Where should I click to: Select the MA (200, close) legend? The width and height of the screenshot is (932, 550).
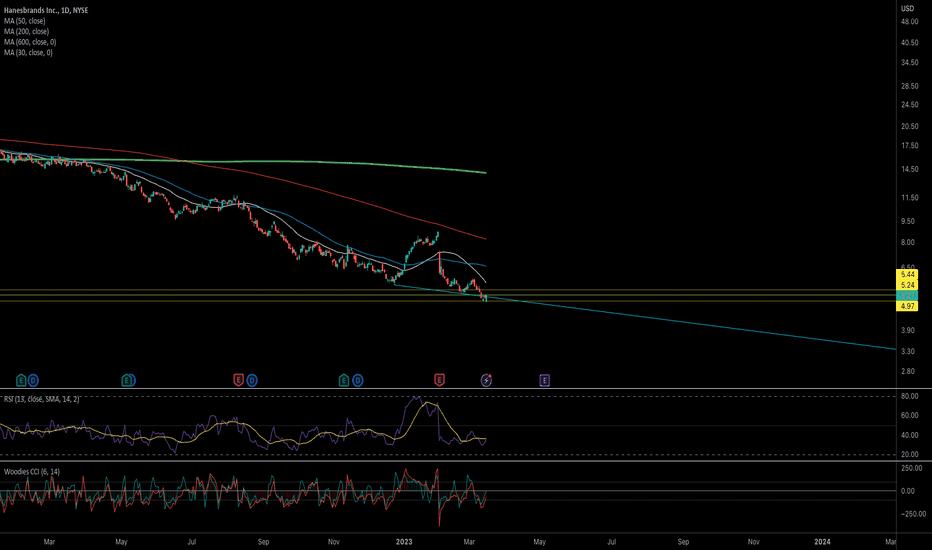click(x=26, y=32)
